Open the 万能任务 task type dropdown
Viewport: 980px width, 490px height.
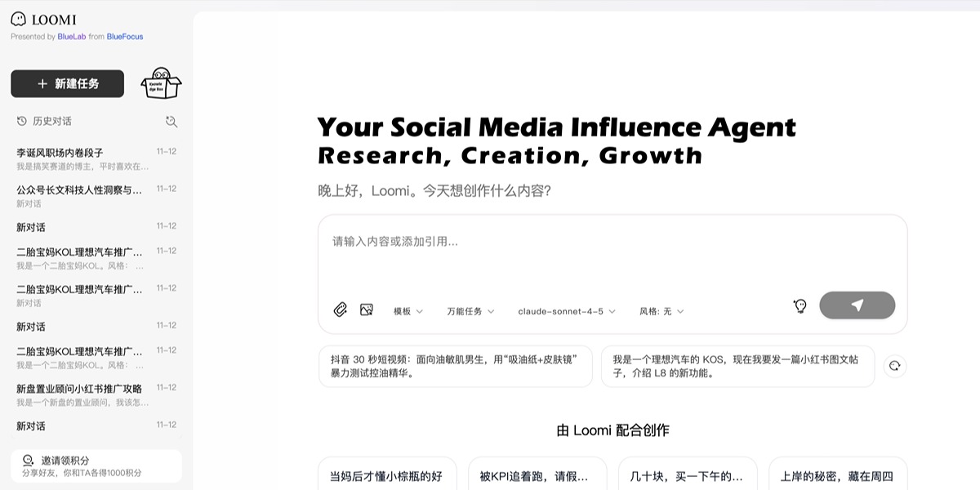click(470, 311)
